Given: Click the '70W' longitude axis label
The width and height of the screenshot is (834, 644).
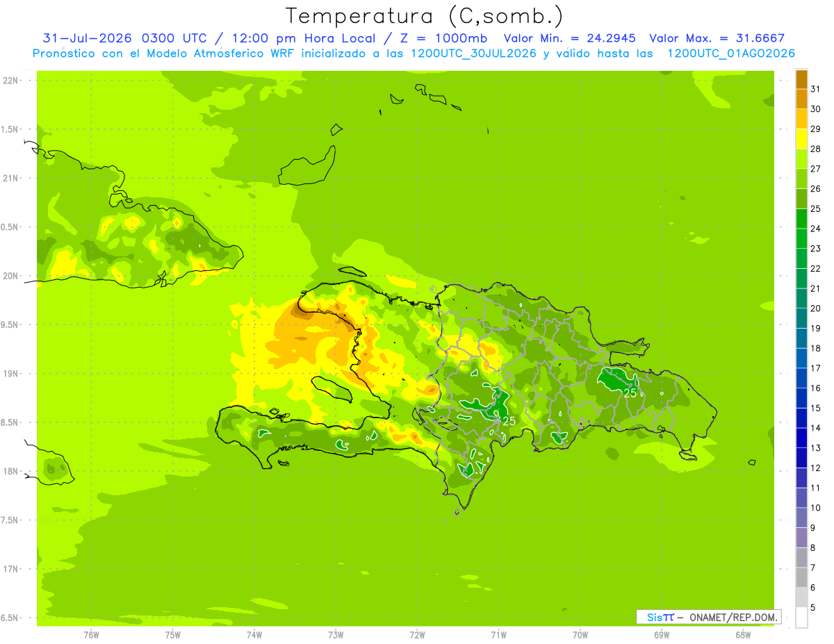Looking at the screenshot, I should (x=580, y=634).
